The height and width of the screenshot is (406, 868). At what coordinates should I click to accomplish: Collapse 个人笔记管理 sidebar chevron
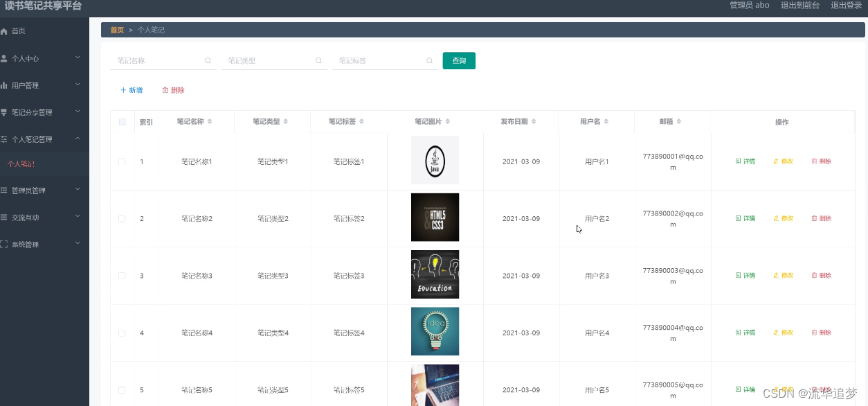pyautogui.click(x=78, y=139)
